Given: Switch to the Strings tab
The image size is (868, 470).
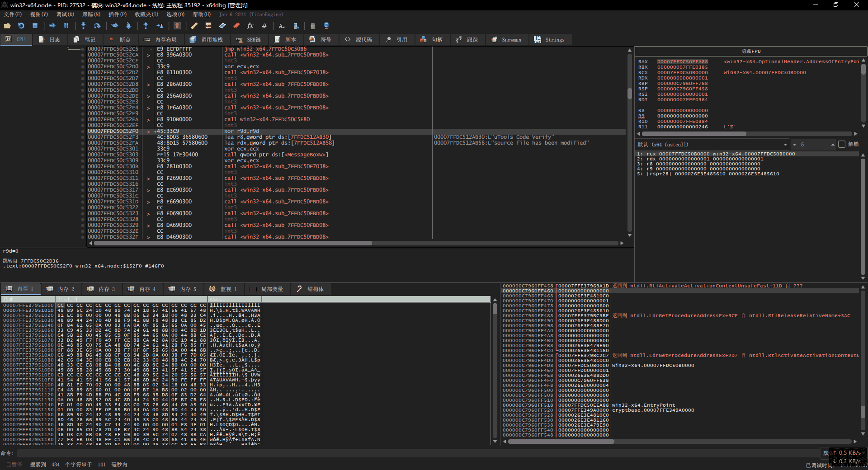Looking at the screenshot, I should coord(550,40).
